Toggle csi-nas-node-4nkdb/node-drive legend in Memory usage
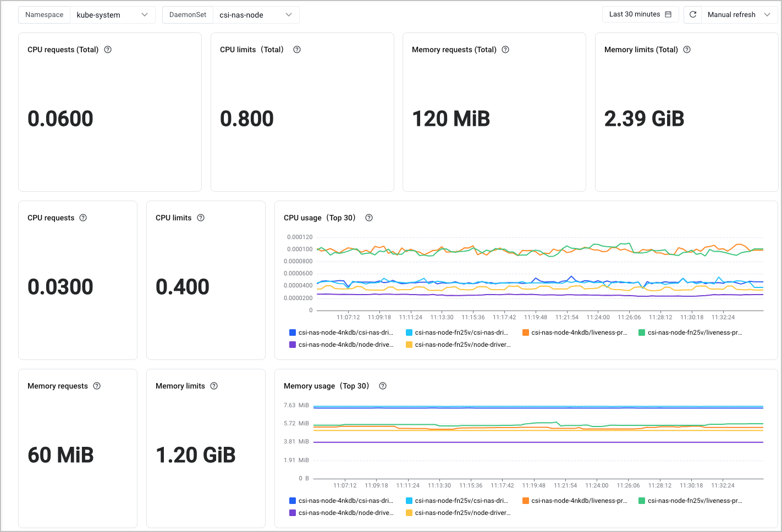Viewport: 782px width, 532px height. click(x=341, y=513)
